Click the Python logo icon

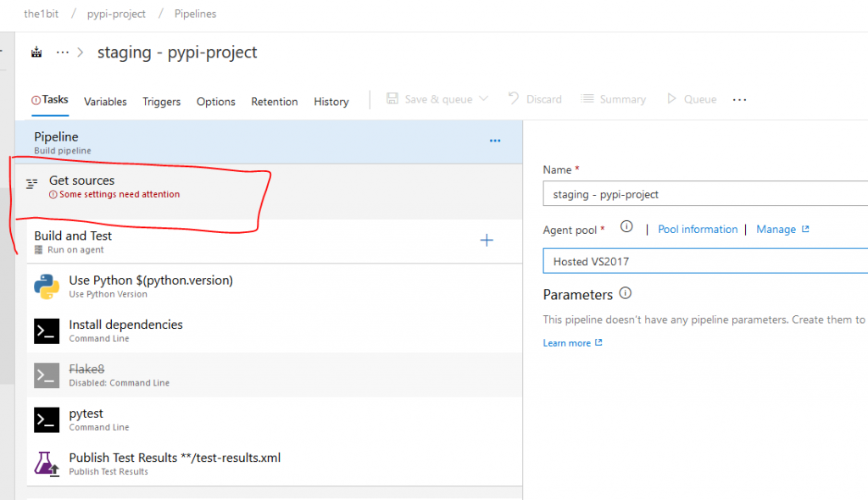47,286
